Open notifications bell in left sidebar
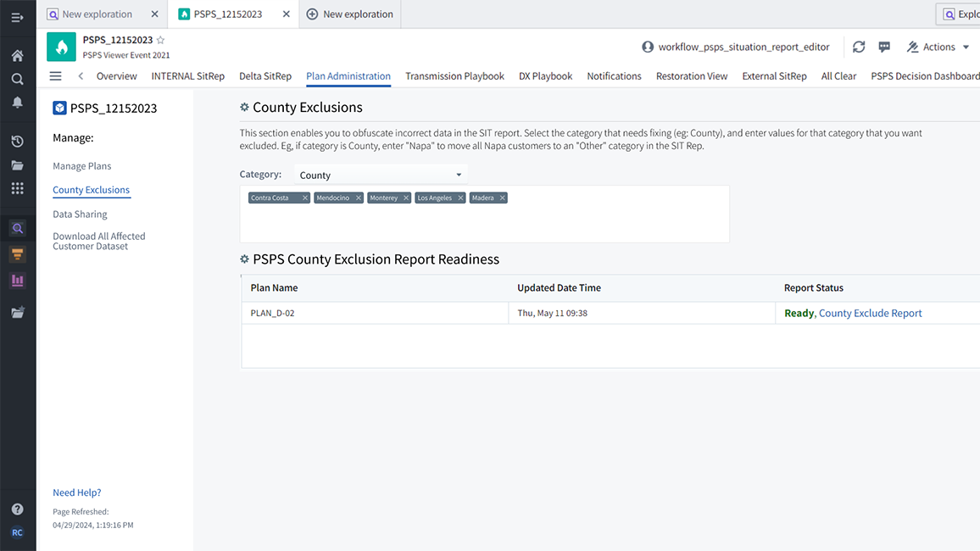 17,102
